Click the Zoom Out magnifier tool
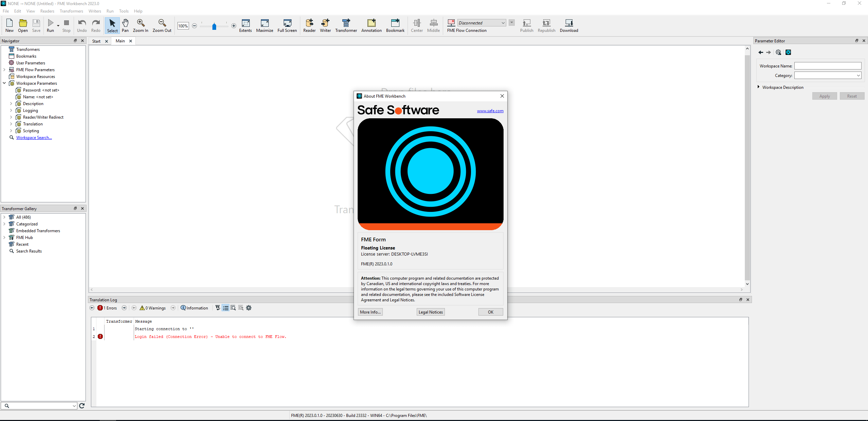Image resolution: width=868 pixels, height=421 pixels. [x=162, y=25]
